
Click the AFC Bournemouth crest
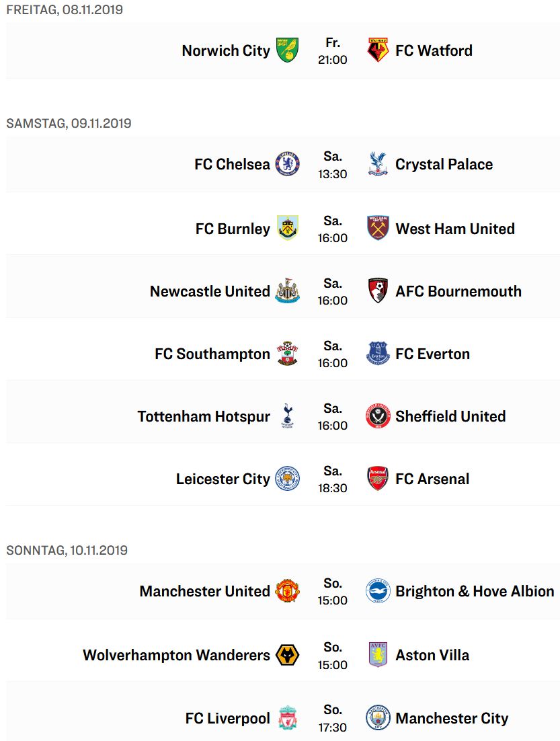point(378,290)
